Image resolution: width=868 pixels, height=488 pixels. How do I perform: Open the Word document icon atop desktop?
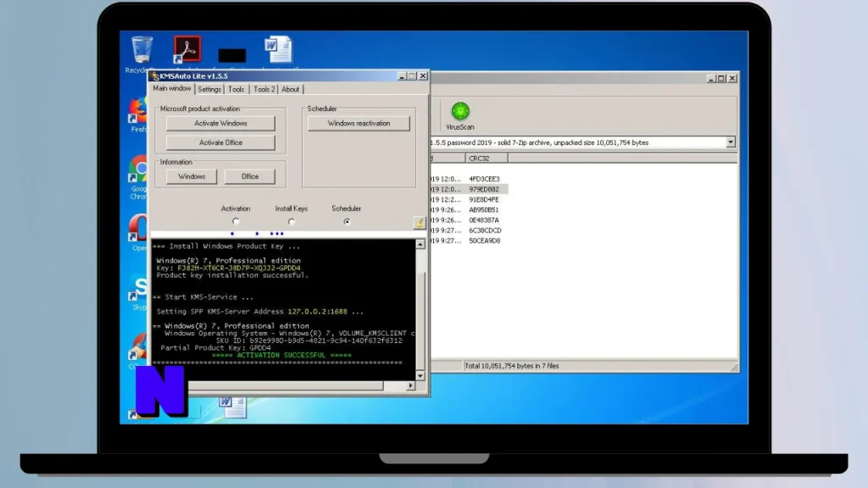(x=278, y=50)
